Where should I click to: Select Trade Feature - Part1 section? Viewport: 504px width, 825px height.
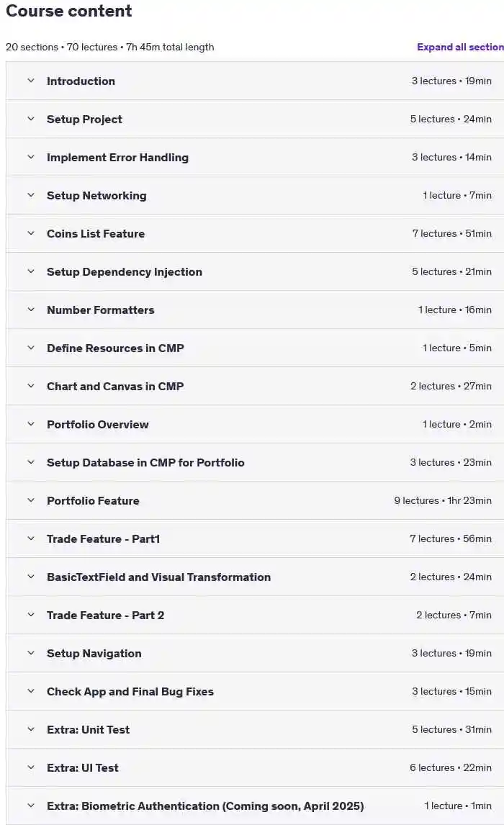[255, 538]
